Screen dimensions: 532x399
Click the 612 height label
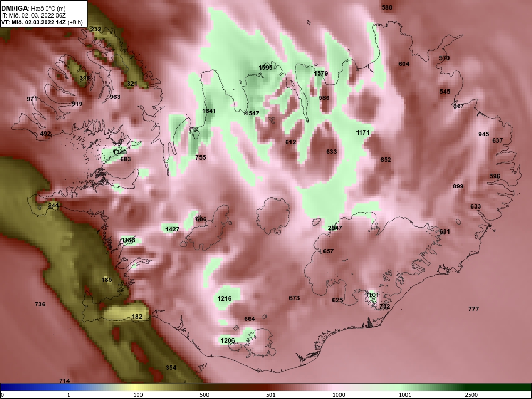[x=290, y=142]
